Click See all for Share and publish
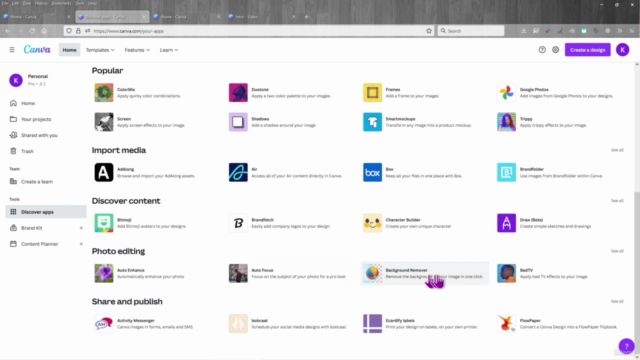 [x=617, y=301]
